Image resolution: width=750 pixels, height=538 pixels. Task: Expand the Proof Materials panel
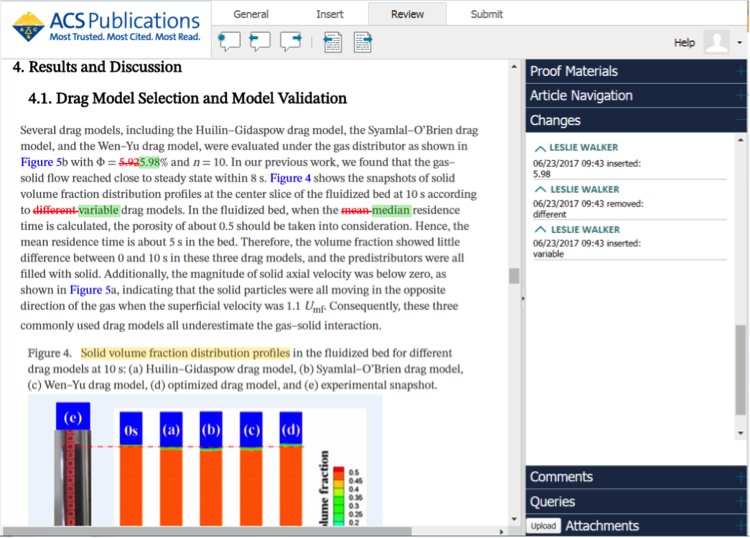click(x=636, y=71)
